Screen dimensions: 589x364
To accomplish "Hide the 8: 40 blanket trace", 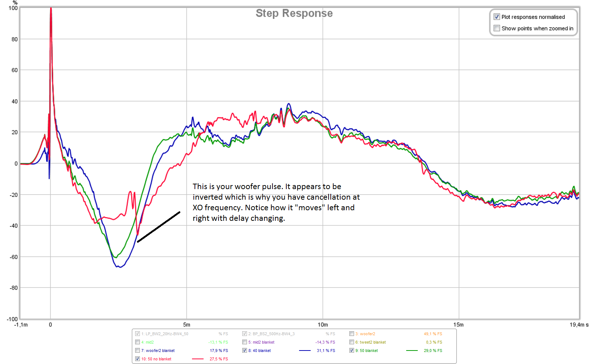I will pyautogui.click(x=244, y=350).
